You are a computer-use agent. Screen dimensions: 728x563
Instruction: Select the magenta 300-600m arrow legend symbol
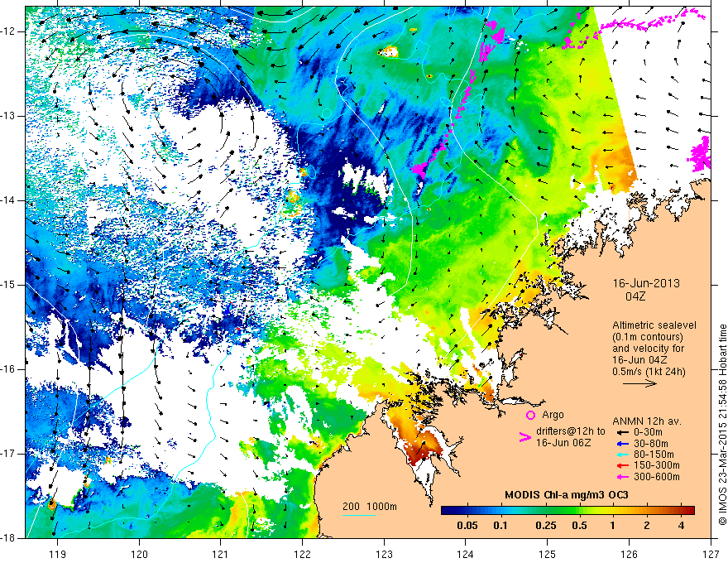[x=623, y=477]
